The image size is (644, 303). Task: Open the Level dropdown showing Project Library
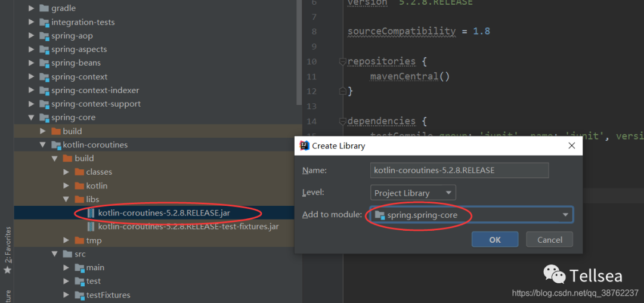(413, 193)
